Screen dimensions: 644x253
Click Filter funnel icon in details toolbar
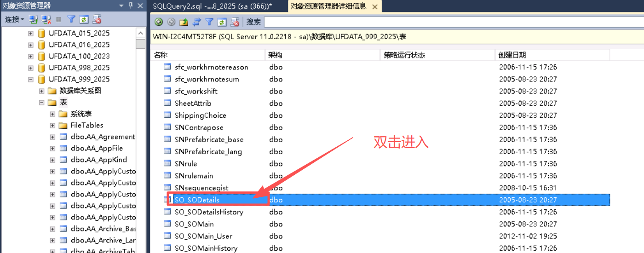point(209,22)
